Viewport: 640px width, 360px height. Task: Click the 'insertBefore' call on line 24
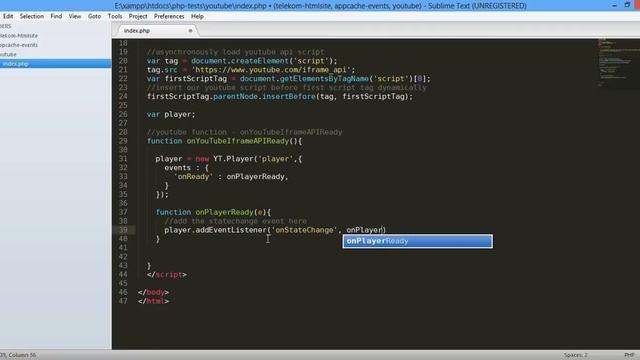coord(289,96)
